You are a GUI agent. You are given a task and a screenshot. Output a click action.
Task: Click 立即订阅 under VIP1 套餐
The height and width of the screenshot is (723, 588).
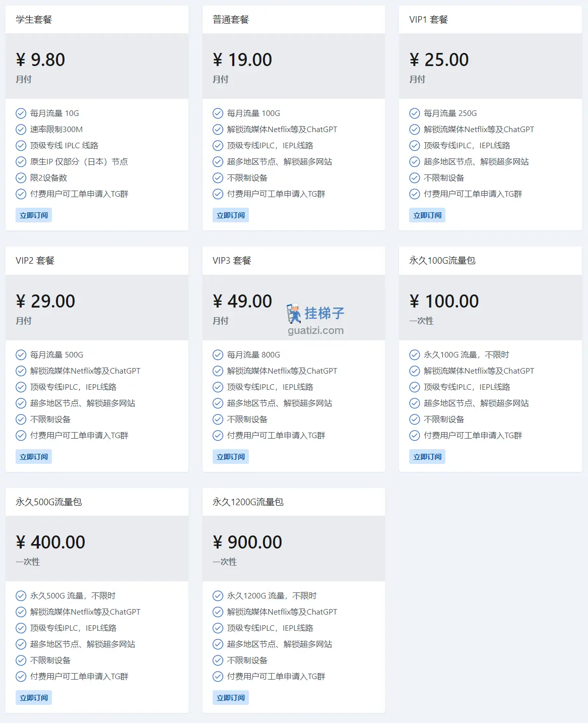pyautogui.click(x=427, y=215)
